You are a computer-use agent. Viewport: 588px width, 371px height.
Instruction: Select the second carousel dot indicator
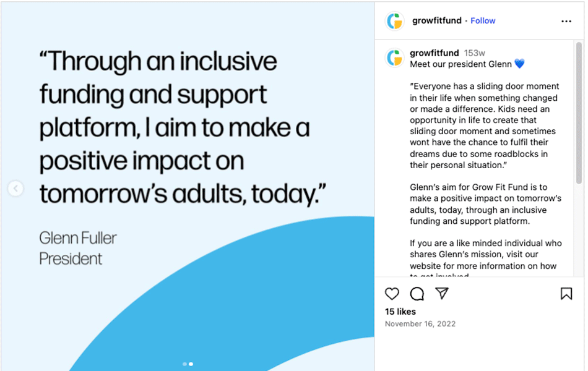tap(191, 364)
